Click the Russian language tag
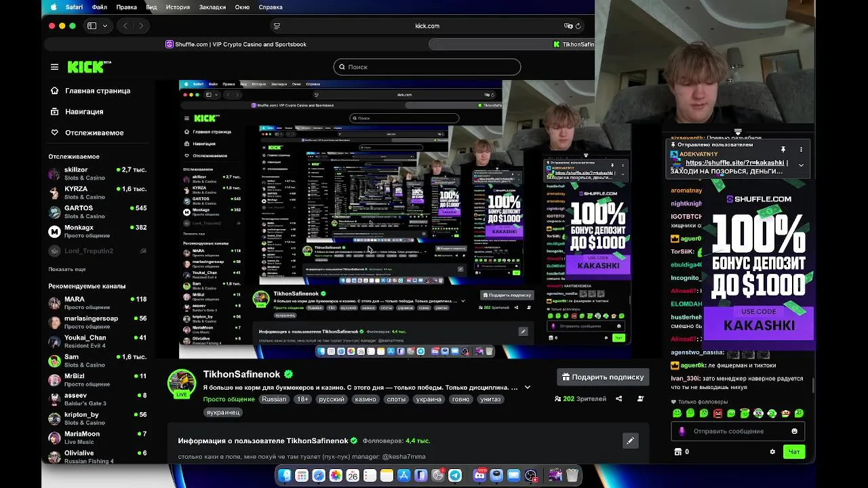 pos(274,399)
